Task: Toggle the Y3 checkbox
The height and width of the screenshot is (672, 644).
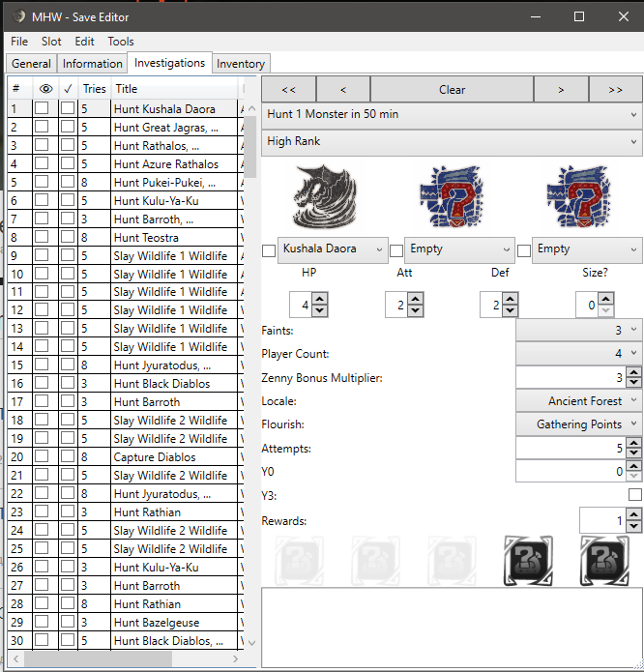Action: [x=635, y=494]
